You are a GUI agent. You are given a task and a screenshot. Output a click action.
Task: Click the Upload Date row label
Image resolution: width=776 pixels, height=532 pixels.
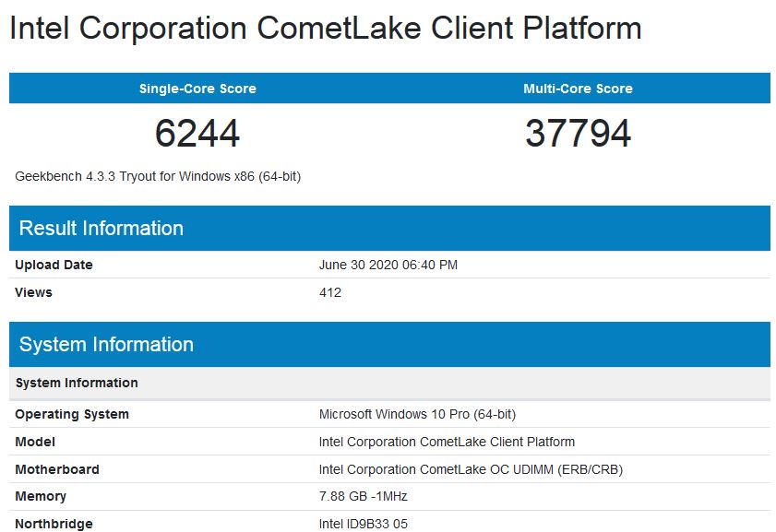point(54,265)
